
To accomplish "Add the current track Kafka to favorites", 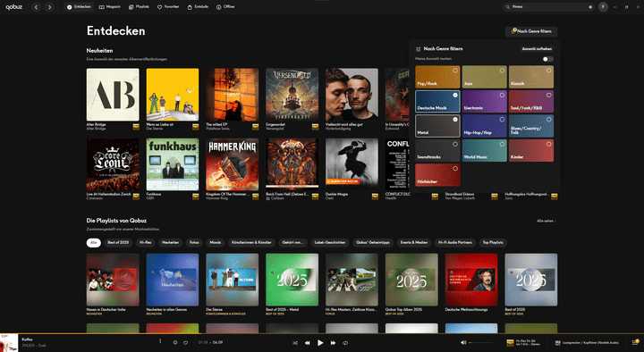I will coord(186,342).
